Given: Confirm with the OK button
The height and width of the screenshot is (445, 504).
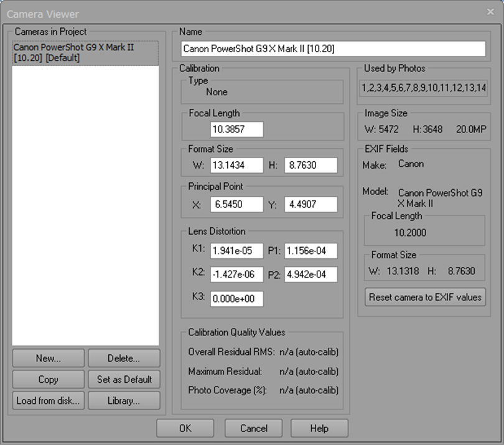Looking at the screenshot, I should point(185,428).
